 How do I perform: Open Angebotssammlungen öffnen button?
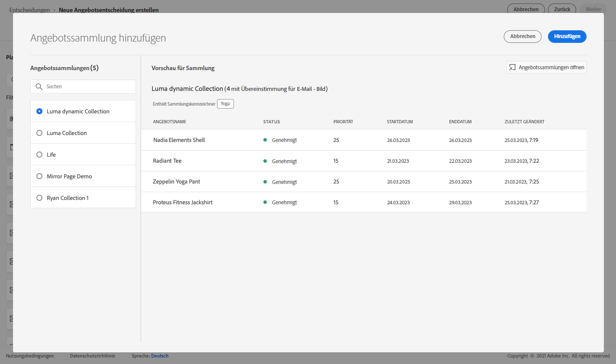(546, 68)
